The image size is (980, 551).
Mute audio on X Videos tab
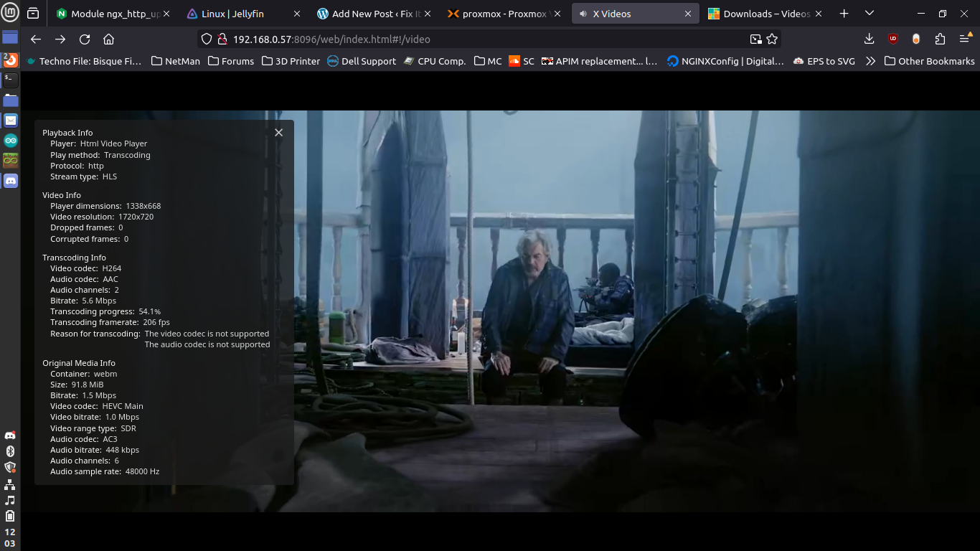click(x=583, y=14)
